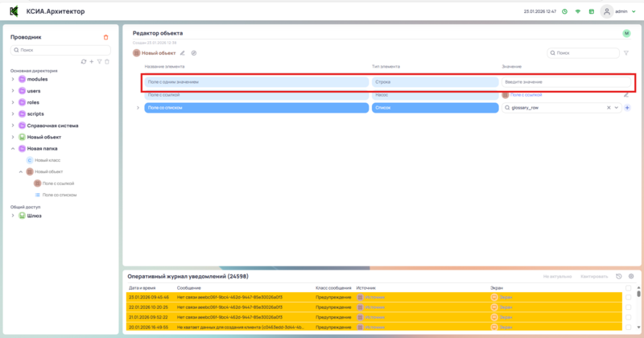Expand the modules folder

[13, 79]
